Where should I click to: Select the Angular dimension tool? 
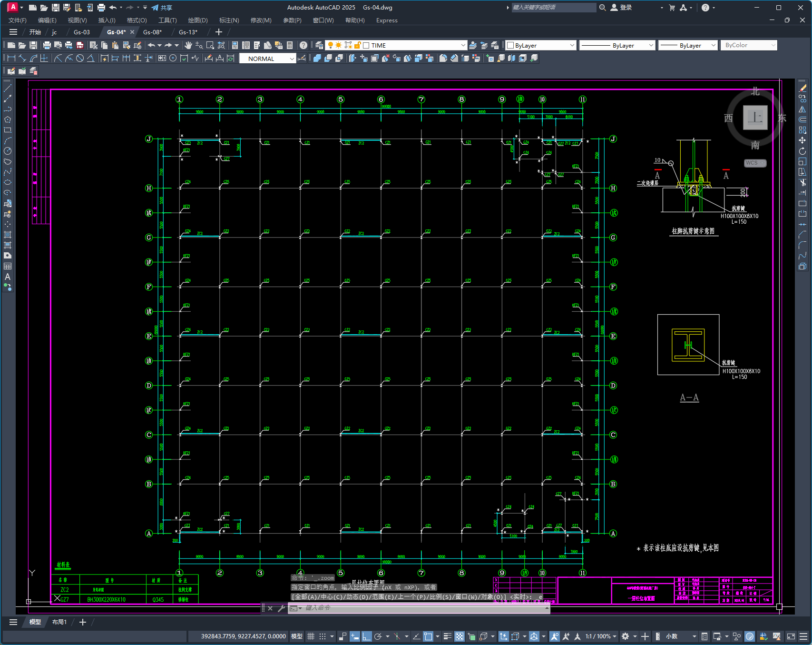(x=90, y=58)
